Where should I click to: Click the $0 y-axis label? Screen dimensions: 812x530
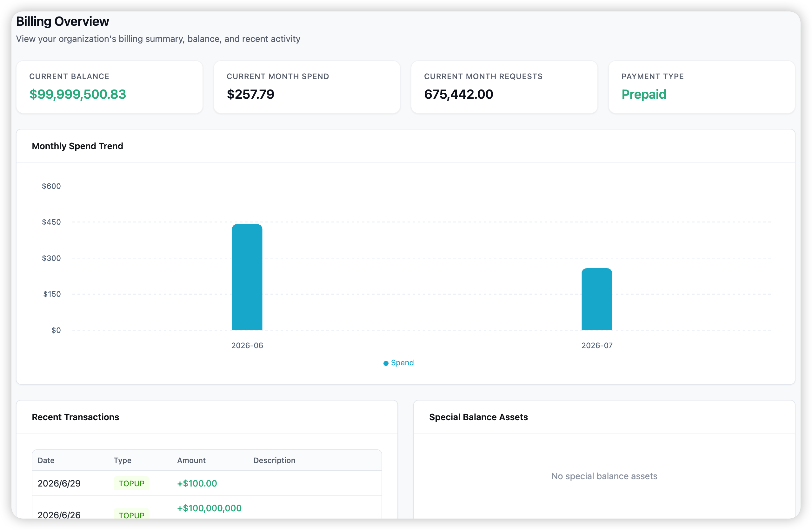tap(56, 330)
